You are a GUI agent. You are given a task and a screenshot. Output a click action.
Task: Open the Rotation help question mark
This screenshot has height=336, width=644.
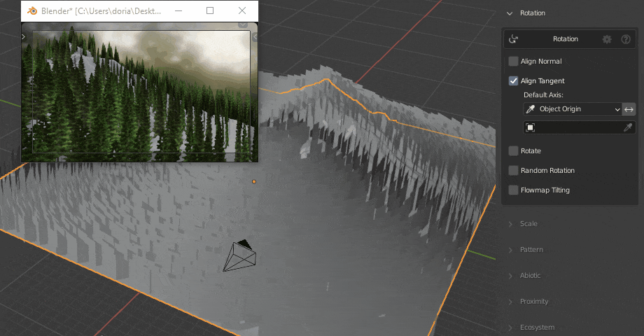coord(626,39)
